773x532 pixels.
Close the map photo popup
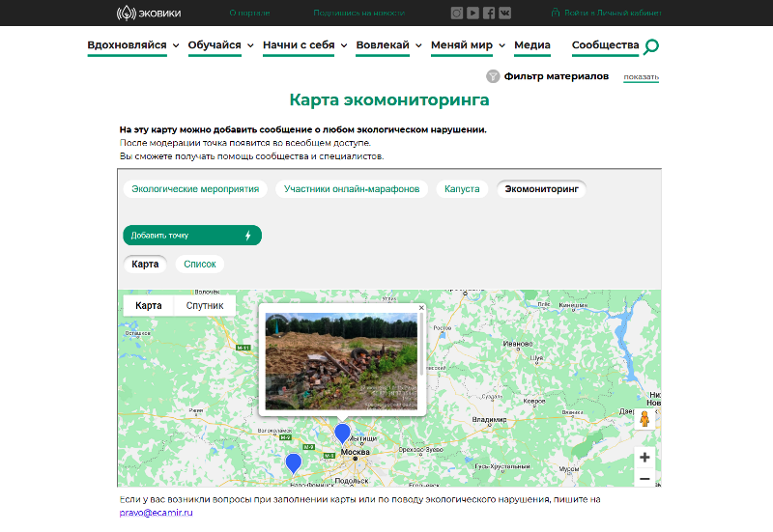421,308
